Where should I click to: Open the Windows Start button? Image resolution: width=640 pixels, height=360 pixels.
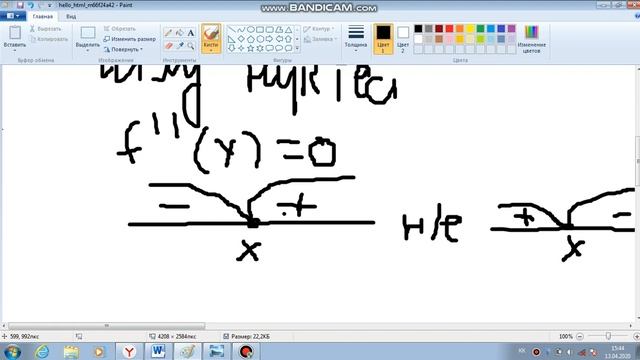(13, 351)
